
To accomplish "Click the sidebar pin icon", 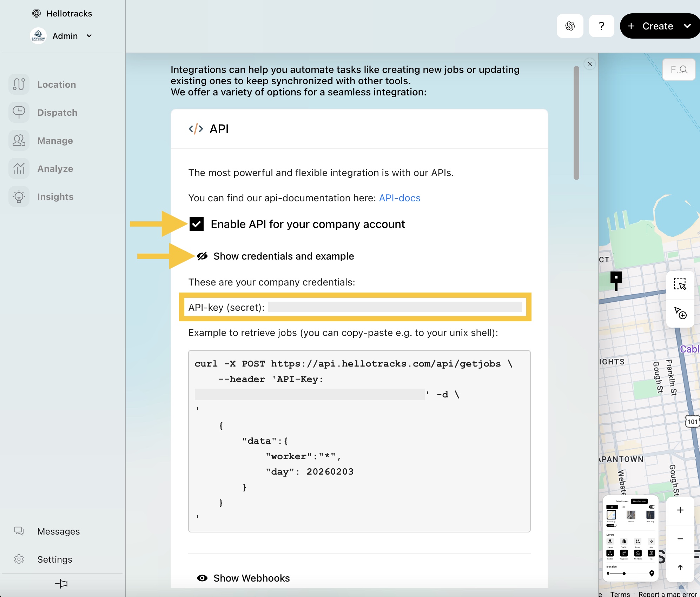I will (62, 584).
